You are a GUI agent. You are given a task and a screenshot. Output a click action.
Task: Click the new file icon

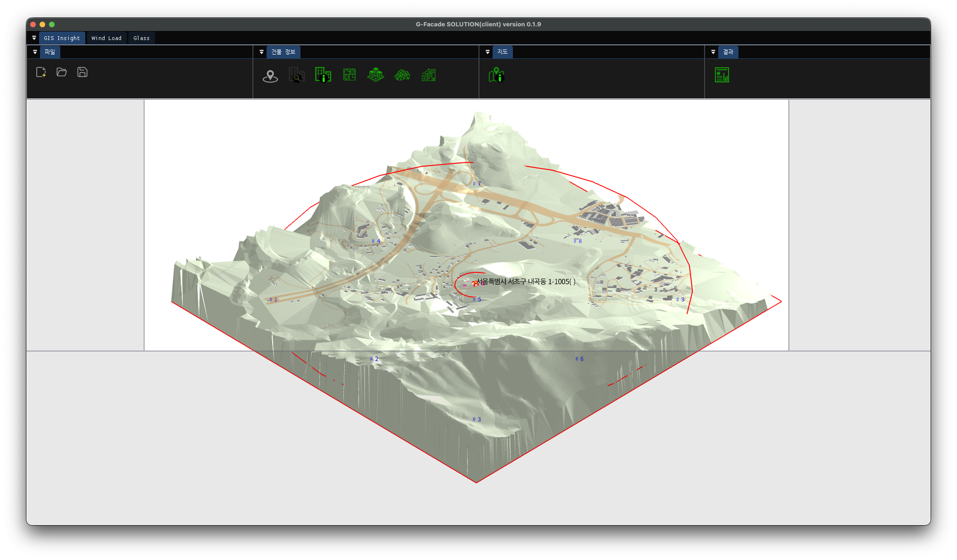click(41, 72)
